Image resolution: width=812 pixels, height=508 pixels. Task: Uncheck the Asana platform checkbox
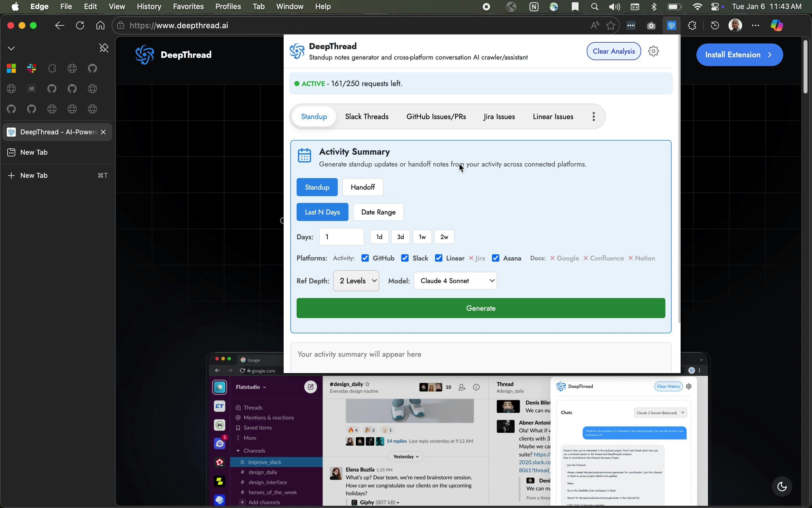pos(496,258)
